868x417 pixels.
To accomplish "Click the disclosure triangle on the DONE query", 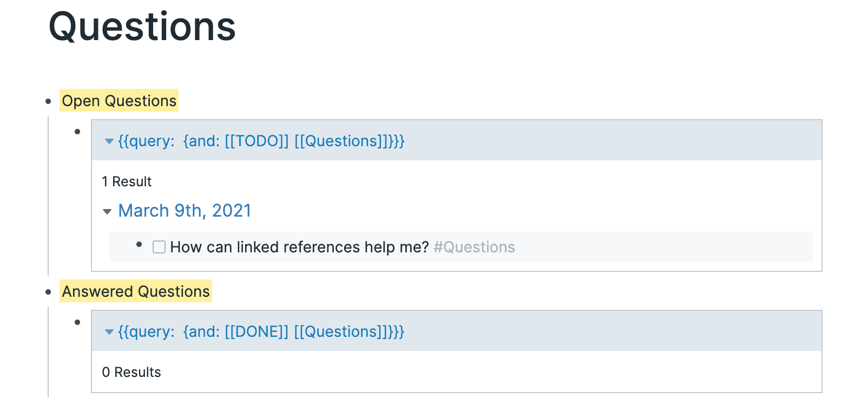I will pyautogui.click(x=109, y=331).
